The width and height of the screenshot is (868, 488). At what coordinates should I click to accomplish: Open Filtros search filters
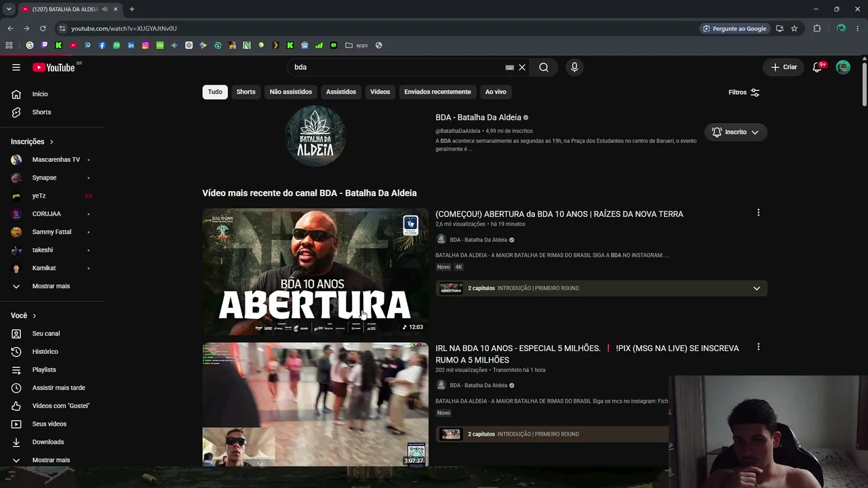point(744,92)
